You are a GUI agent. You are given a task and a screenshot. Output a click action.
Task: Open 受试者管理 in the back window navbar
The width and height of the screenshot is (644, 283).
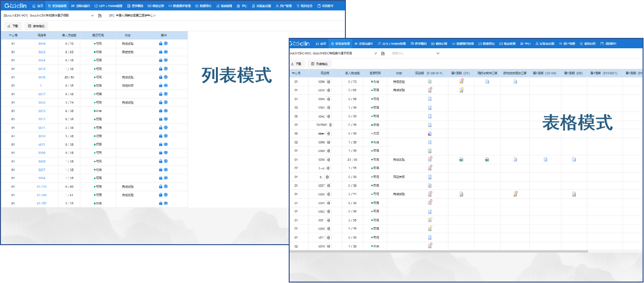point(58,6)
